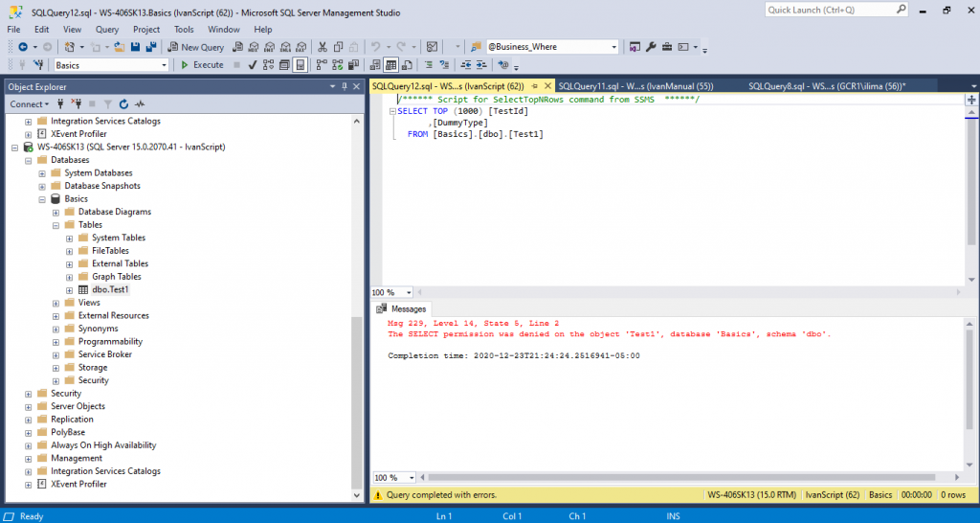Switch to the SQLQuery8.sql tab
Image resolution: width=980 pixels, height=523 pixels.
(827, 86)
